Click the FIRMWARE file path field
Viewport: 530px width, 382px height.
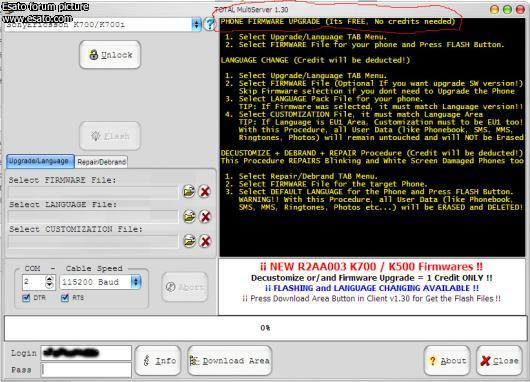(x=93, y=192)
